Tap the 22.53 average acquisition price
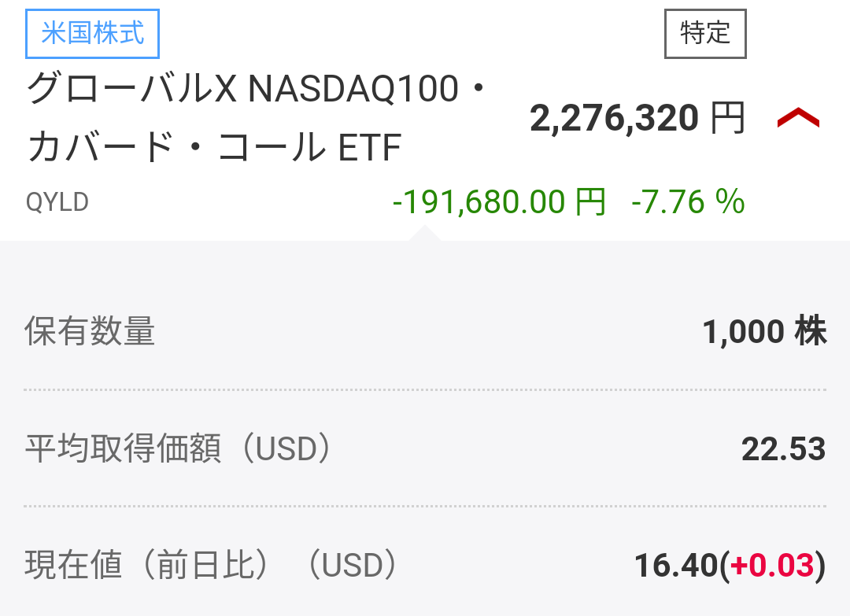This screenshot has height=616, width=850. click(783, 449)
